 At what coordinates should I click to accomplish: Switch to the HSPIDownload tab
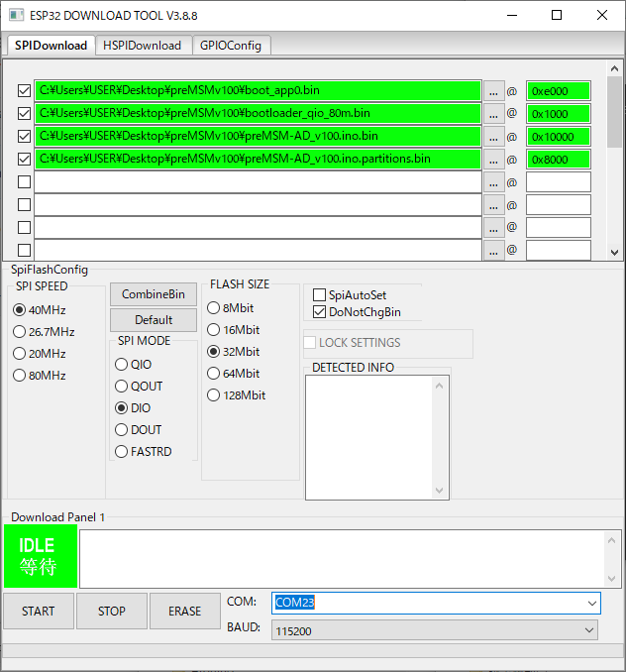tap(143, 46)
